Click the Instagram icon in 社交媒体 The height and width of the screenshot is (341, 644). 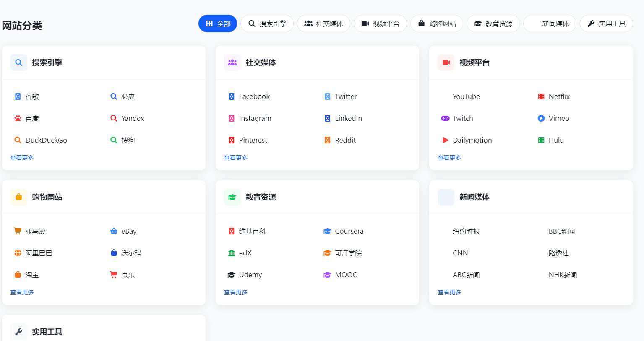tap(232, 118)
